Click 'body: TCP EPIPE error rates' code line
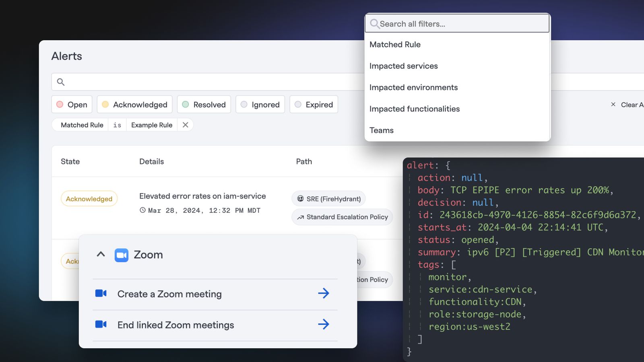The image size is (644, 362). 515,190
